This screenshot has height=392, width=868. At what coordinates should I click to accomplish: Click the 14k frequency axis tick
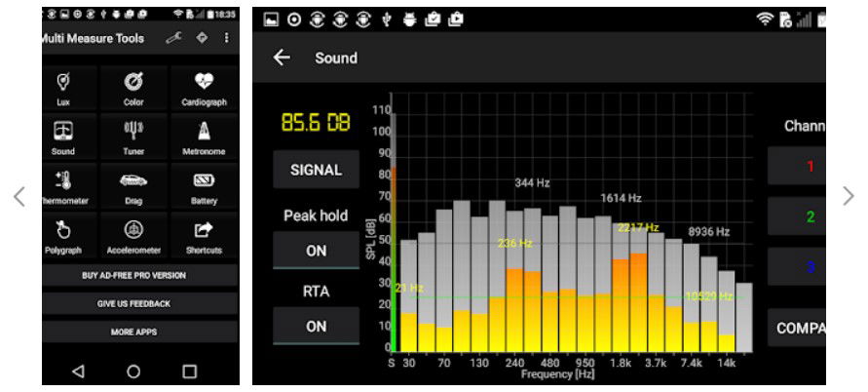(x=727, y=364)
